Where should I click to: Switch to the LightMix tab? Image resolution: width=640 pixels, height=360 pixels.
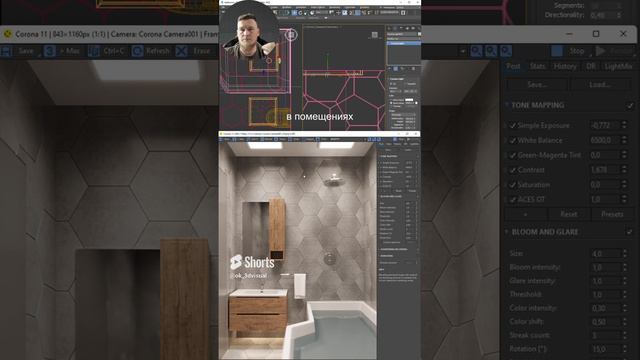click(x=618, y=66)
